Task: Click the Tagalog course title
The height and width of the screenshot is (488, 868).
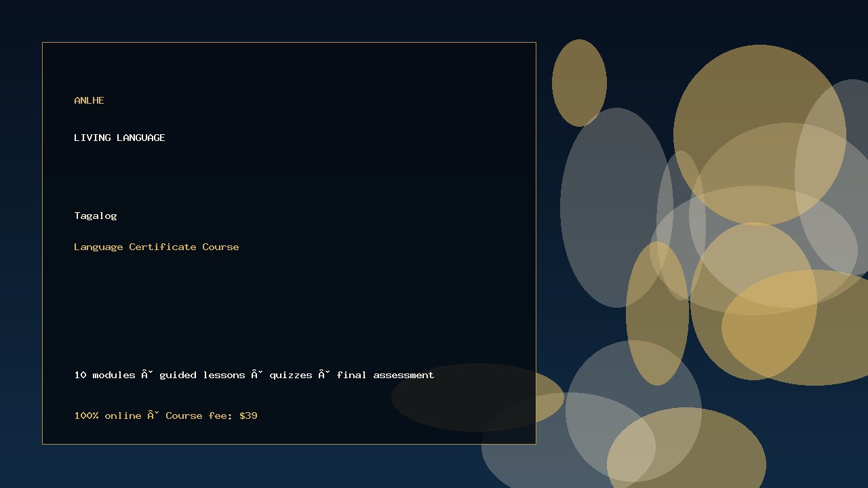Action: [96, 216]
